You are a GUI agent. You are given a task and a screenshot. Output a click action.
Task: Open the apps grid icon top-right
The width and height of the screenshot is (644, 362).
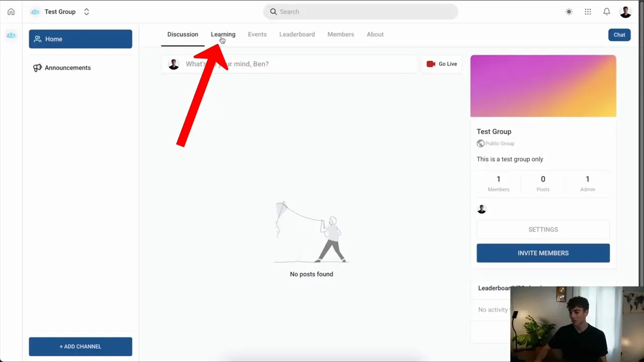pos(588,12)
